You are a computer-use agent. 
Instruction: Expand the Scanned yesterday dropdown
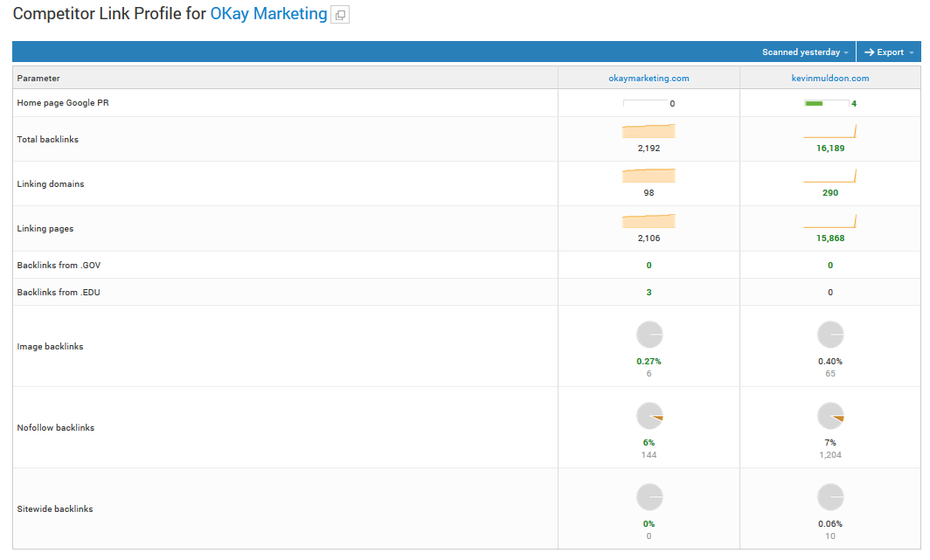pyautogui.click(x=805, y=52)
